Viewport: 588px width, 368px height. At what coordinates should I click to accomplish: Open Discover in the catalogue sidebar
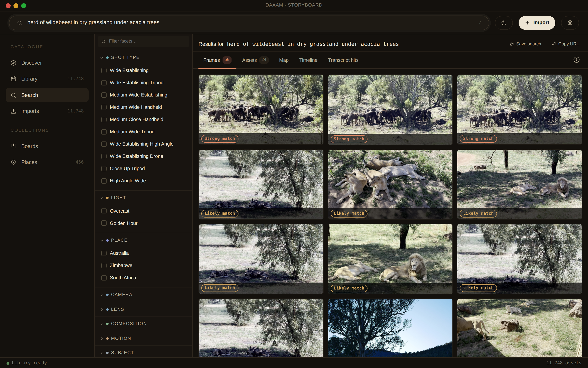pos(47,63)
